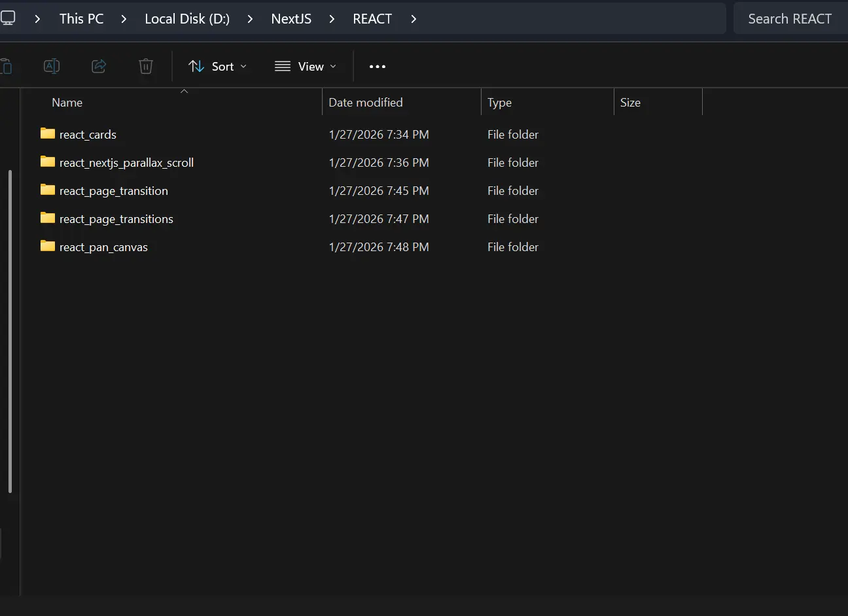The width and height of the screenshot is (848, 616).
Task: Click the Paste clipboard icon
Action: tap(6, 66)
